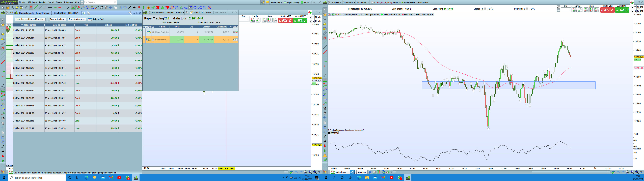Image resolution: width=644 pixels, height=181 pixels.
Task: Click the Tout clôturer button
Action: 220,13
